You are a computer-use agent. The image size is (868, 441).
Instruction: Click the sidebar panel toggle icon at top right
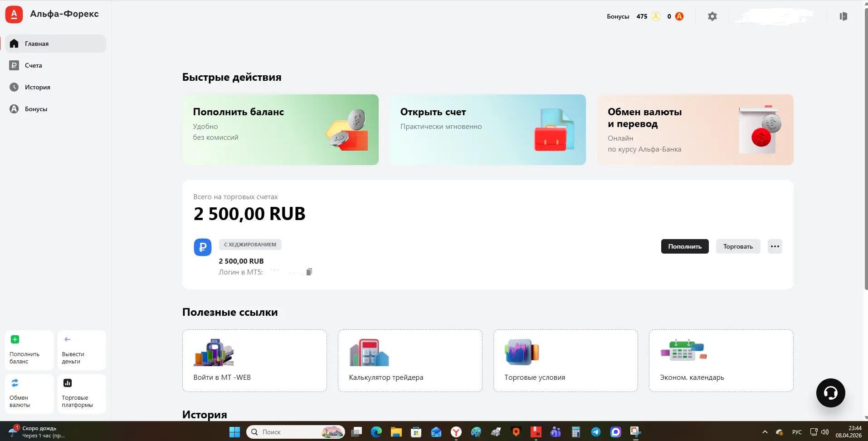point(844,16)
